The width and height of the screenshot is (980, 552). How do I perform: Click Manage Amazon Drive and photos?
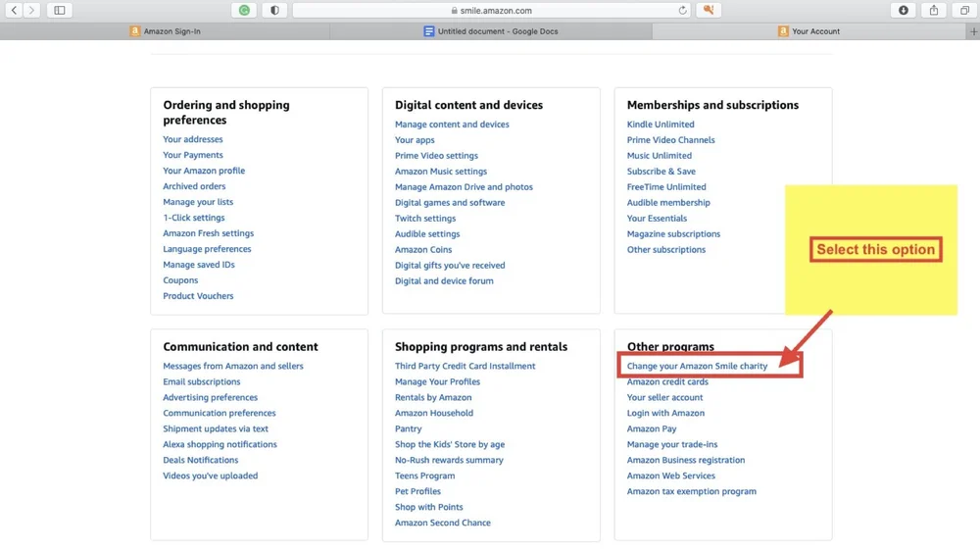click(464, 187)
